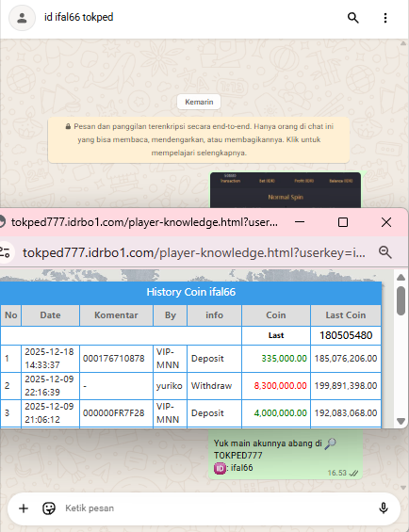Close the tokped777 popup window

(x=386, y=222)
